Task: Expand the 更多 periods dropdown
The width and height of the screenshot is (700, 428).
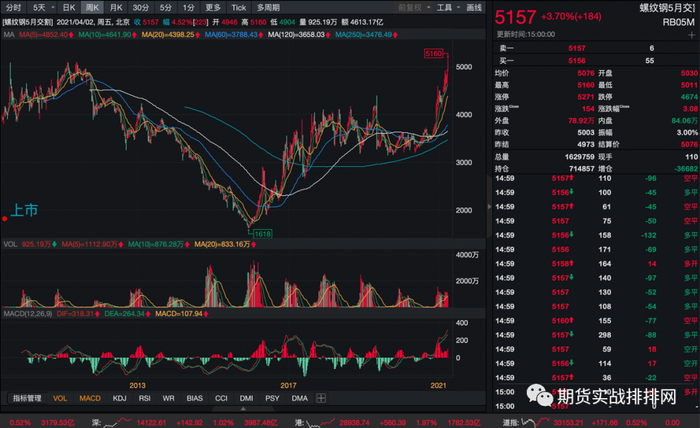Action: (x=213, y=7)
